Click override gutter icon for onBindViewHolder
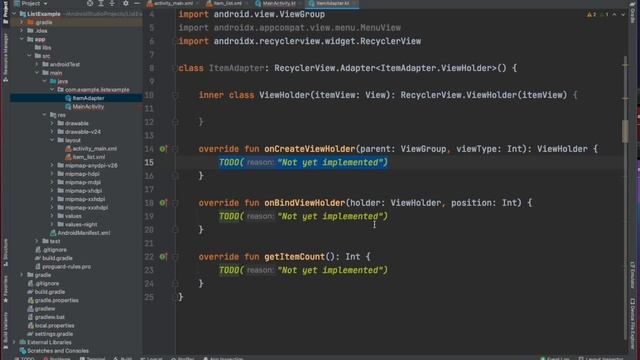The image size is (640, 360). click(x=163, y=203)
